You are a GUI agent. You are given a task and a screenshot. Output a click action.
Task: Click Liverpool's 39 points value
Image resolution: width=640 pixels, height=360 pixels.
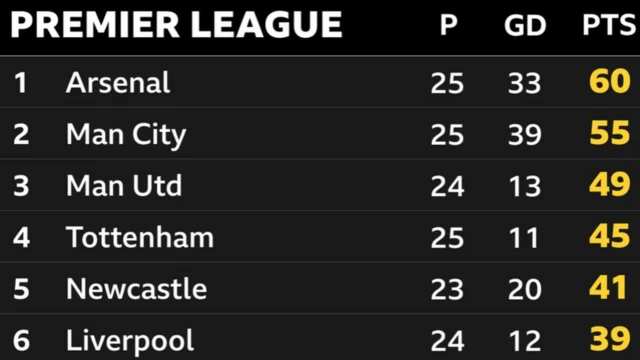[x=610, y=339]
